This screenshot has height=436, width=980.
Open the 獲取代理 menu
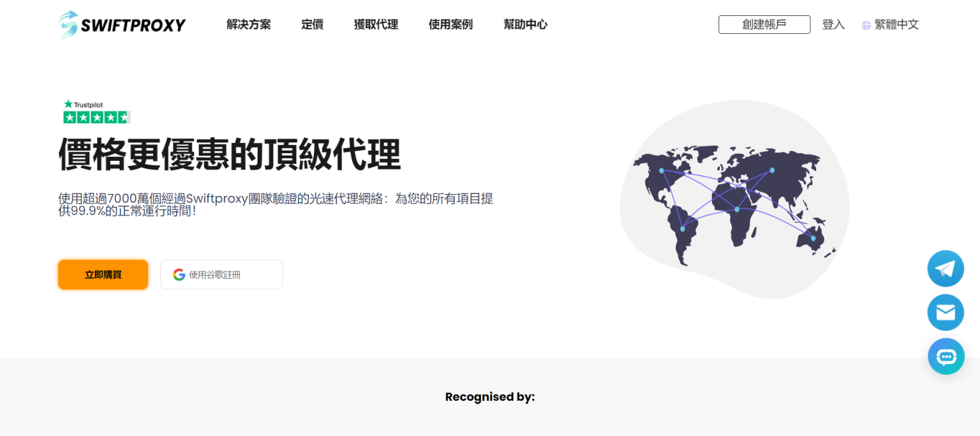tap(376, 24)
